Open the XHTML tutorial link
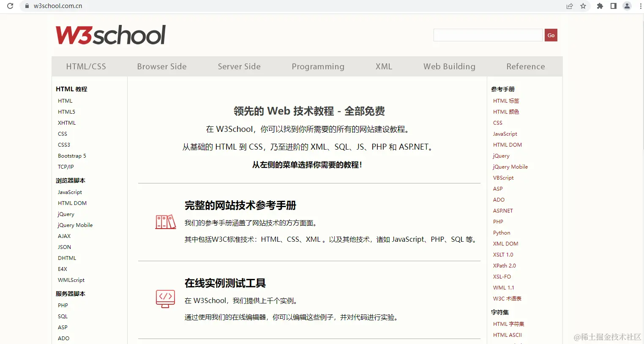This screenshot has height=344, width=644. click(67, 123)
